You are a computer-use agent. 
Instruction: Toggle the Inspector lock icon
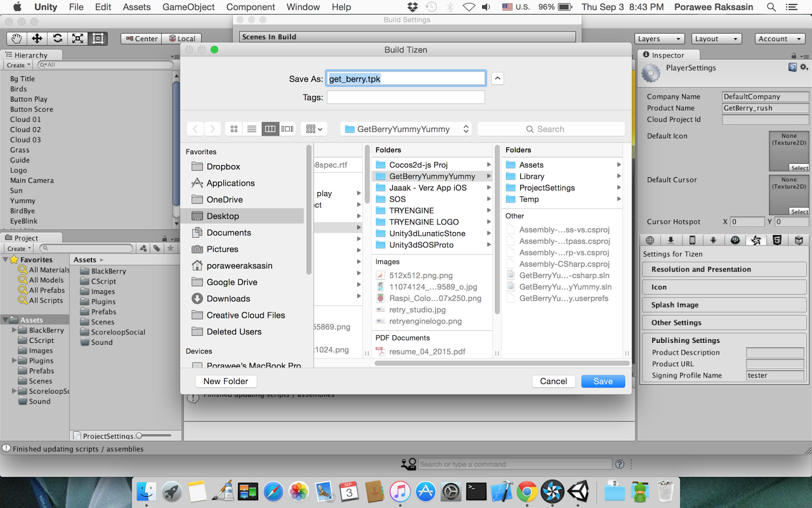794,55
